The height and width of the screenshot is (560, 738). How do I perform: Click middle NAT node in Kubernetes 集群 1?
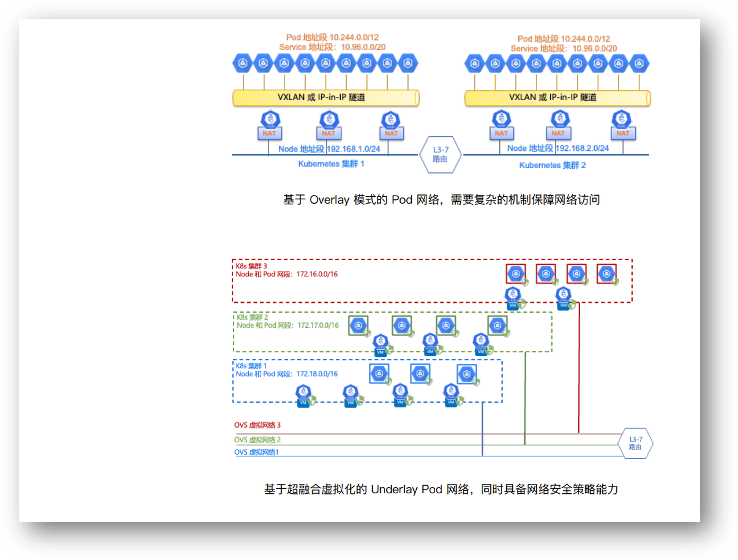click(329, 126)
